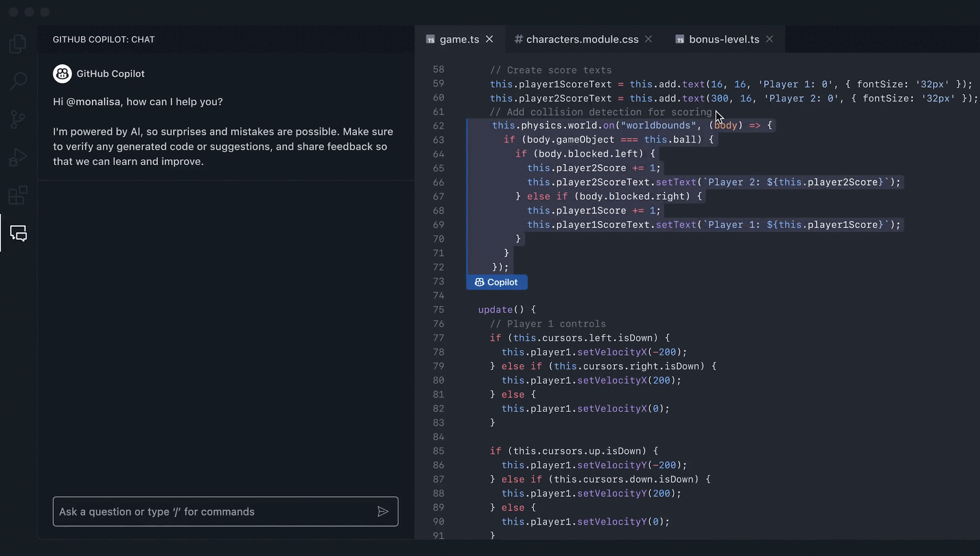Click the 'GITHUB COPILOT: CHAT' panel title
The height and width of the screenshot is (556, 980).
tap(104, 40)
